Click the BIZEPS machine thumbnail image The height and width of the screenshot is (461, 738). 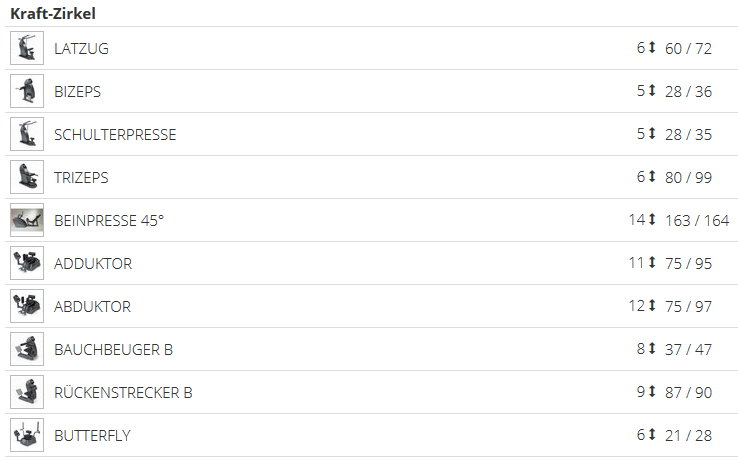pos(27,91)
